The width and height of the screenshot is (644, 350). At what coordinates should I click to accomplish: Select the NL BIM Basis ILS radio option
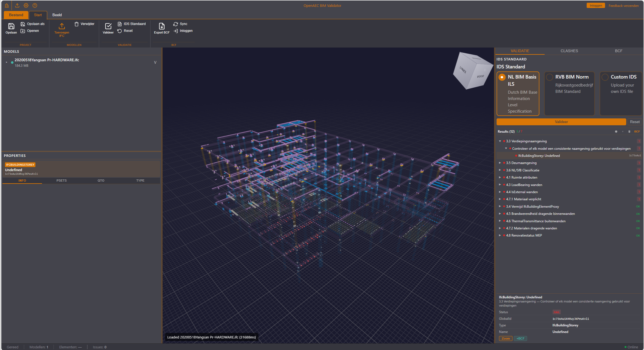click(x=502, y=77)
